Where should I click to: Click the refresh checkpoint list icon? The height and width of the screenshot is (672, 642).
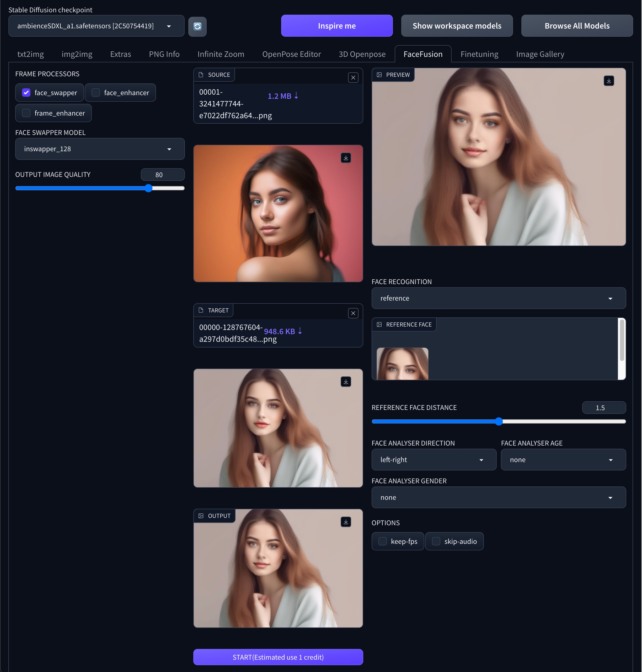pyautogui.click(x=197, y=26)
